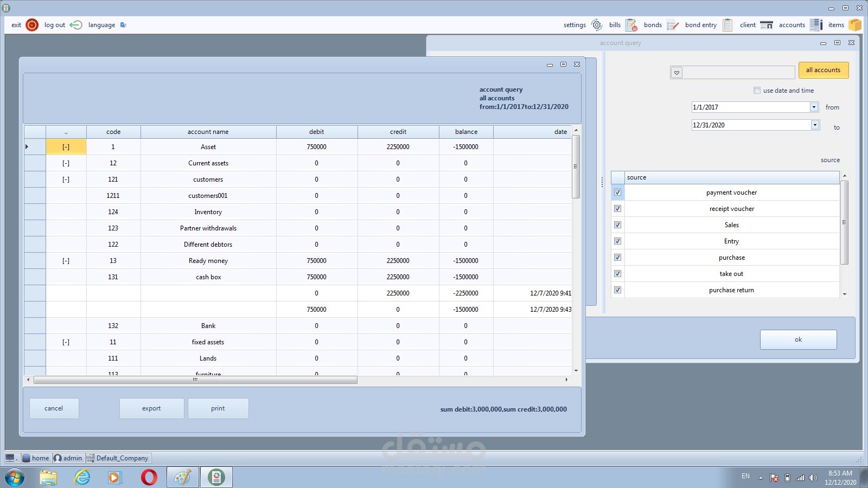Click the network signal tray icon
The image size is (868, 488).
pyautogui.click(x=800, y=478)
